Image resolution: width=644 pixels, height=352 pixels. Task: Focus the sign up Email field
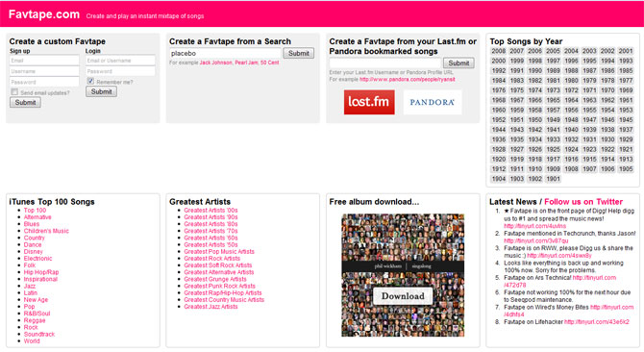[44, 61]
